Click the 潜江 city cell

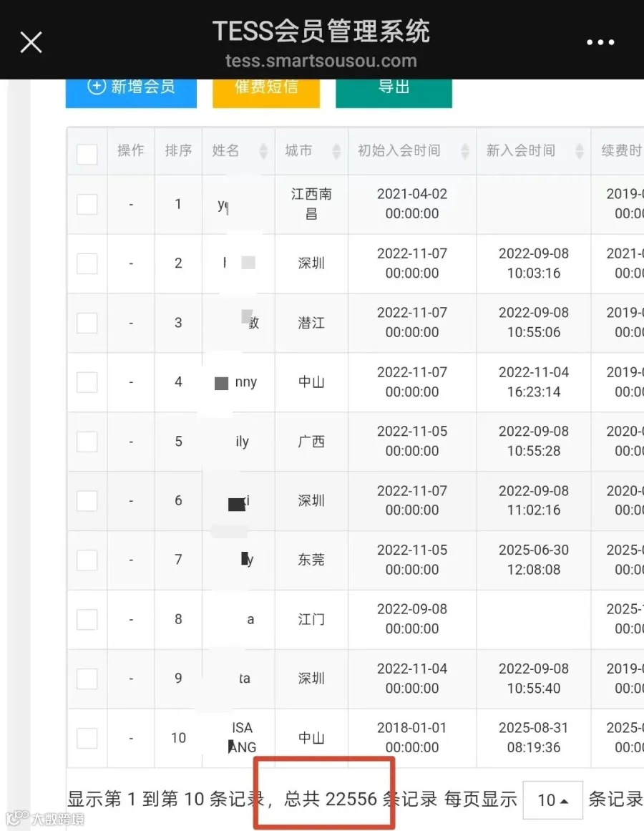[311, 323]
